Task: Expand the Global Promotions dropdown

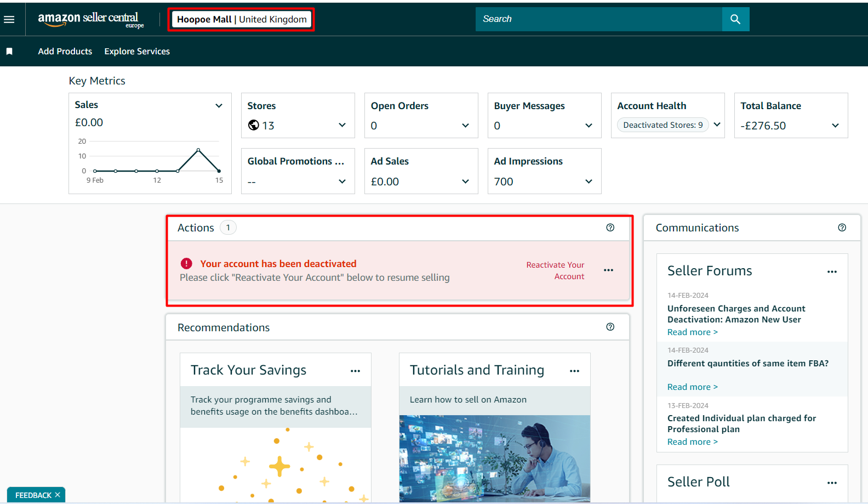Action: tap(342, 182)
